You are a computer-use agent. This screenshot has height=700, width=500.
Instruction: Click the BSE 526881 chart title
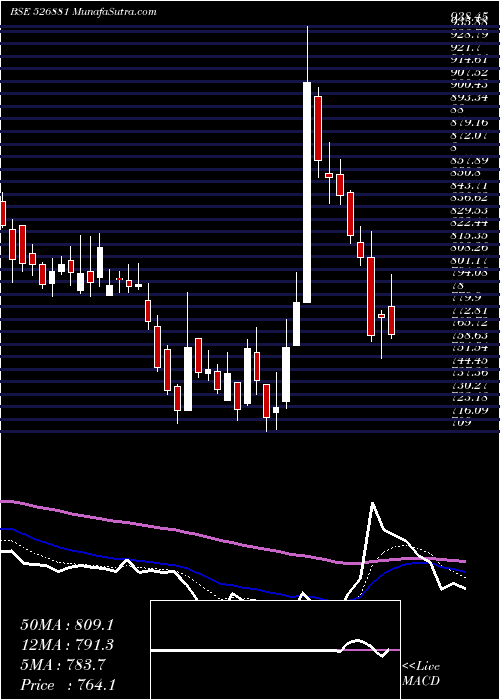click(x=83, y=12)
